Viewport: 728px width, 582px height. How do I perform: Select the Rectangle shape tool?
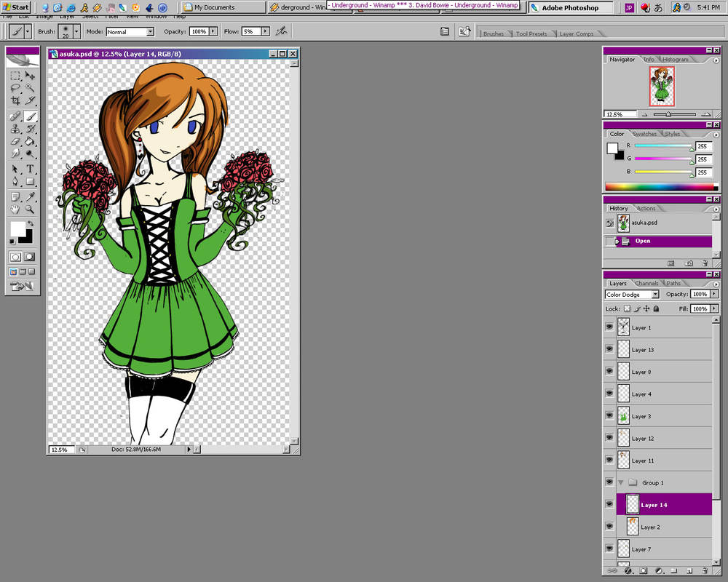30,181
